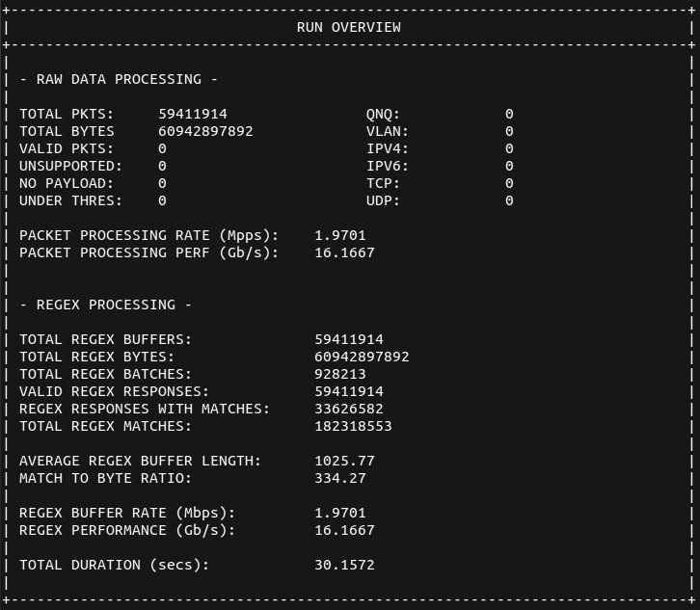Click the PACKET PROCESSING PERF value 16.1667
This screenshot has width=700, height=610.
[344, 252]
